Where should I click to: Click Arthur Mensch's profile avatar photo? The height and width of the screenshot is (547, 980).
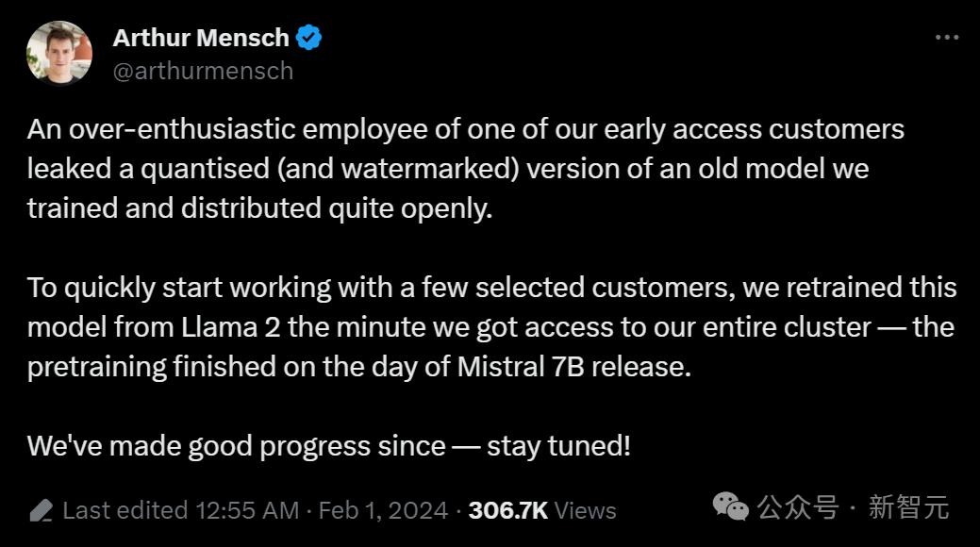[x=58, y=53]
